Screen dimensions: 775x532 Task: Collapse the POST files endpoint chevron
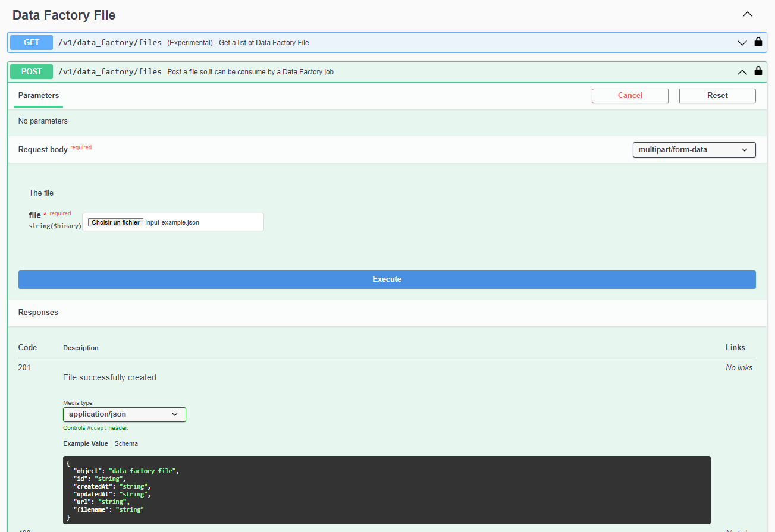click(742, 72)
